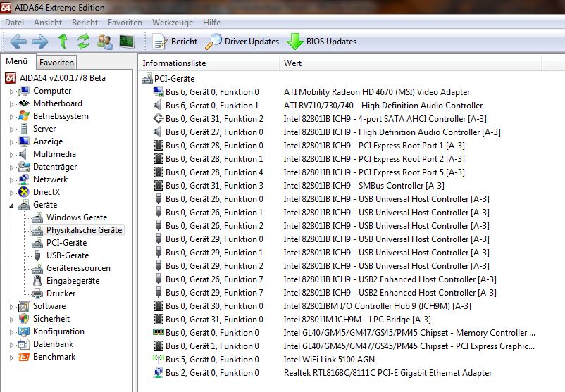Open the Bericht menu in menu bar
This screenshot has height=392, width=565.
click(x=85, y=23)
